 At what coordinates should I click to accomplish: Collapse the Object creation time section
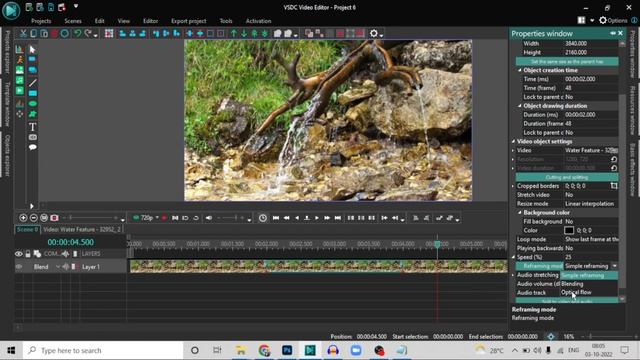click(x=520, y=70)
